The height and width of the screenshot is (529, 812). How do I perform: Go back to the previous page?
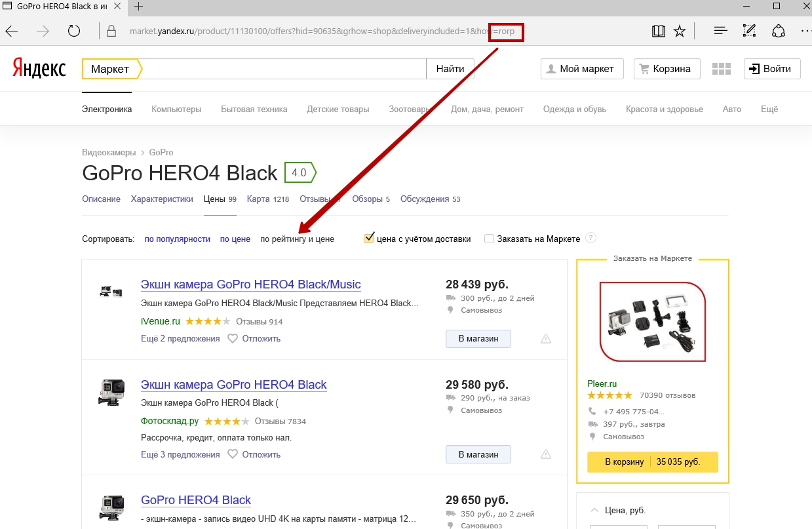click(12, 31)
